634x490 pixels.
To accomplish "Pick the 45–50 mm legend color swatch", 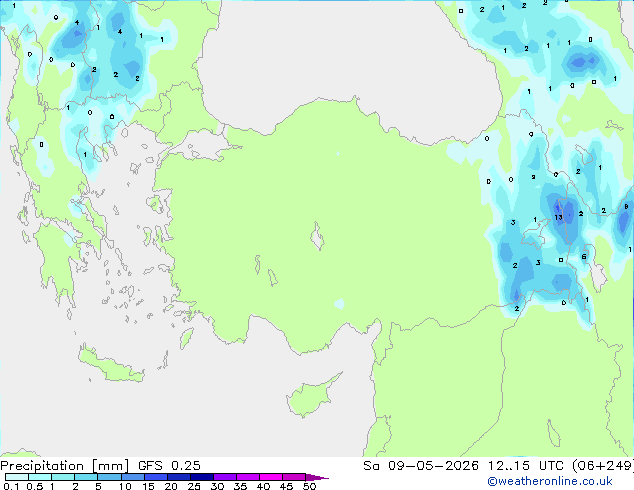I will click(x=294, y=477).
